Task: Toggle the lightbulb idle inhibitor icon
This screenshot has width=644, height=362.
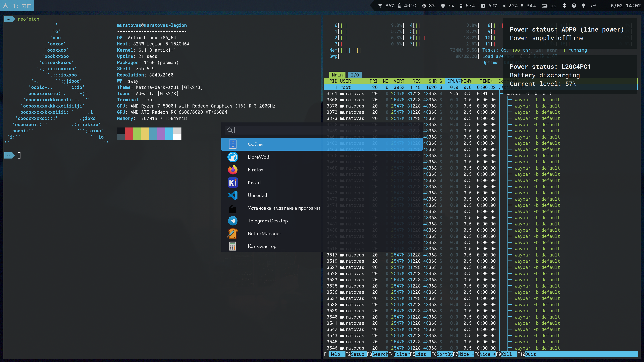Action: tap(583, 6)
